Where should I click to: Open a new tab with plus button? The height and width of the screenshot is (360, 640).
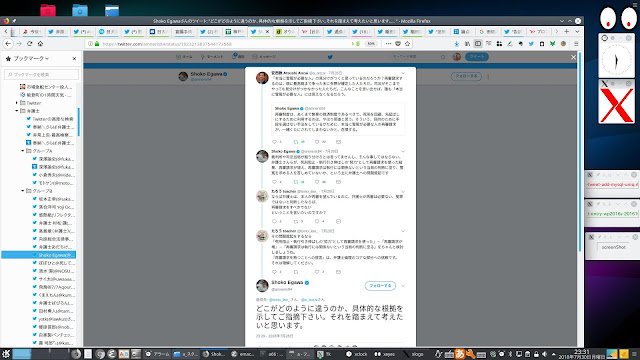point(567,31)
